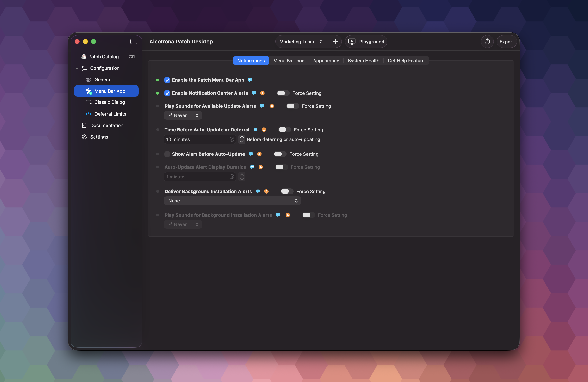Open Settings in sidebar

click(106, 137)
